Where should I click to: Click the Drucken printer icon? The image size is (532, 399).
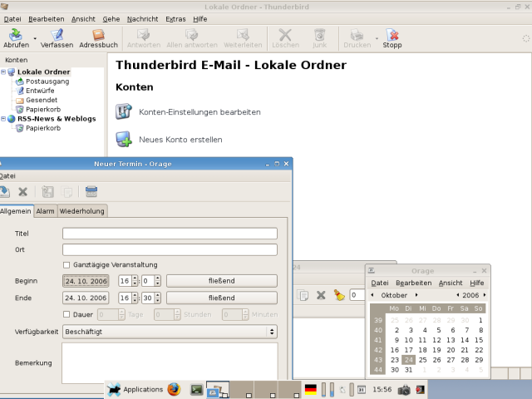pos(357,35)
